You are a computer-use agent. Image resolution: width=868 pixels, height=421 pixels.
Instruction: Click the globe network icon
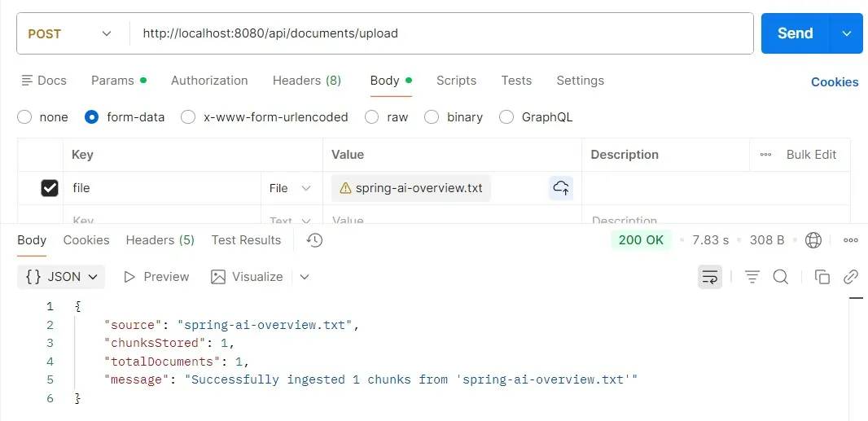(x=813, y=240)
